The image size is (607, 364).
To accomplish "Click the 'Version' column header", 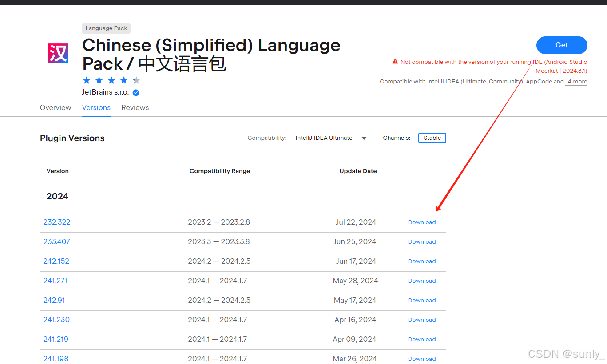I will pos(58,171).
